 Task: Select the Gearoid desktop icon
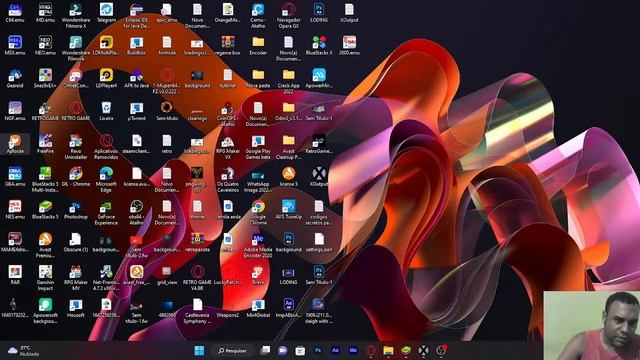[15, 78]
